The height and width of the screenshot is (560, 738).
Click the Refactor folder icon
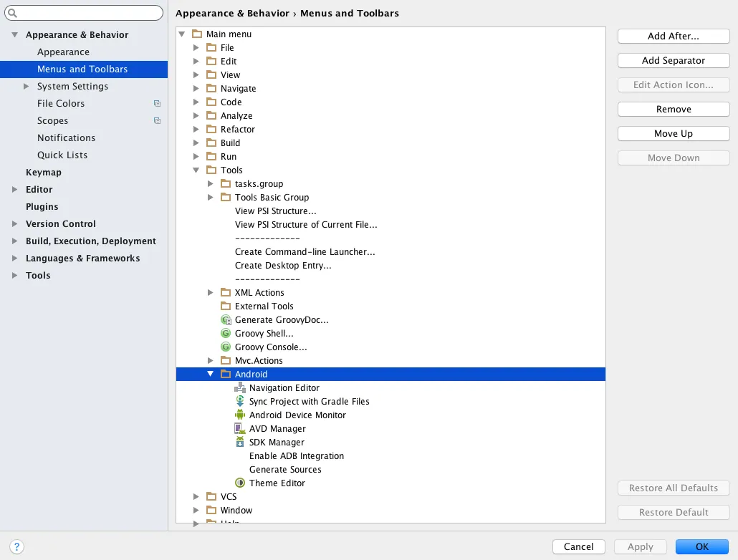pyautogui.click(x=212, y=129)
